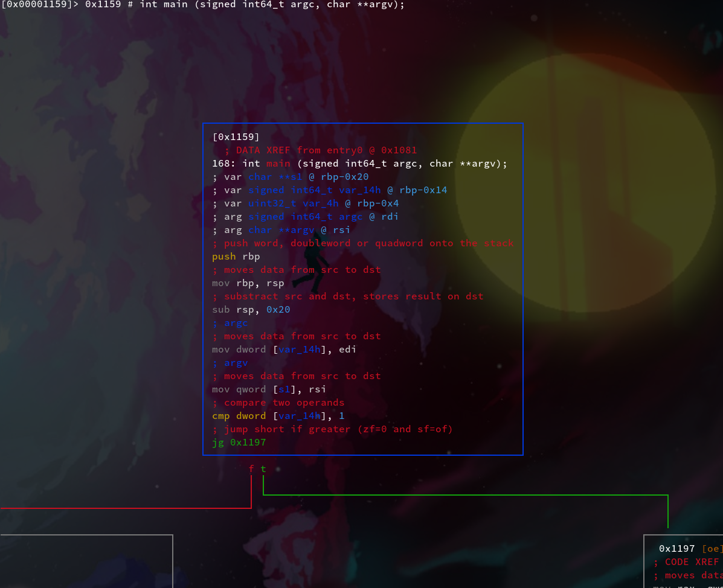Select the argv argument at rsi line
Viewport: 723px width, 588px height.
pos(281,230)
